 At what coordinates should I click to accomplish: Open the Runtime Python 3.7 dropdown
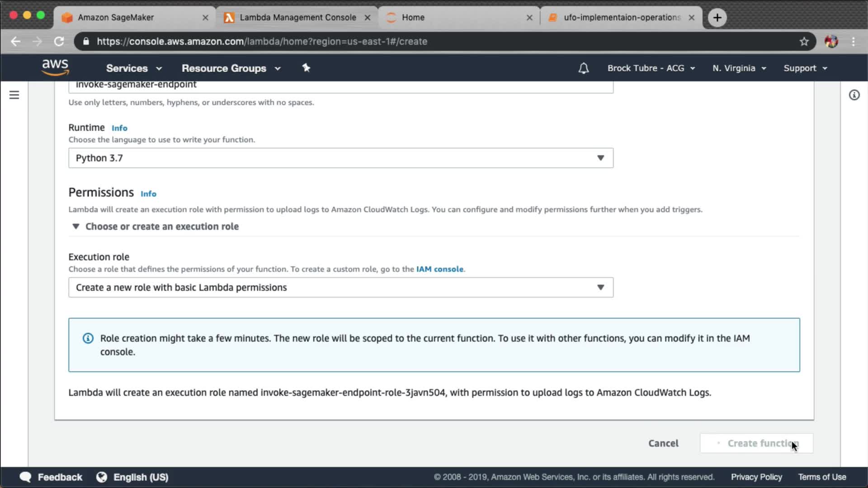tap(340, 158)
